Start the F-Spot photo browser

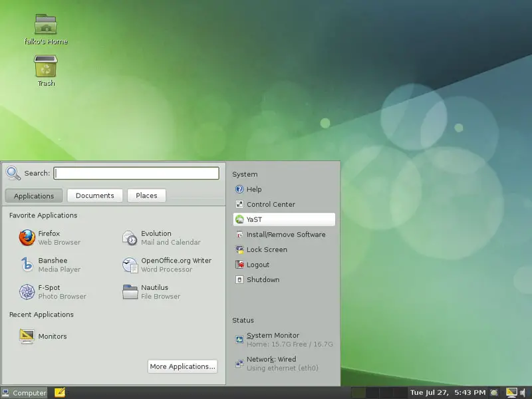click(x=53, y=292)
